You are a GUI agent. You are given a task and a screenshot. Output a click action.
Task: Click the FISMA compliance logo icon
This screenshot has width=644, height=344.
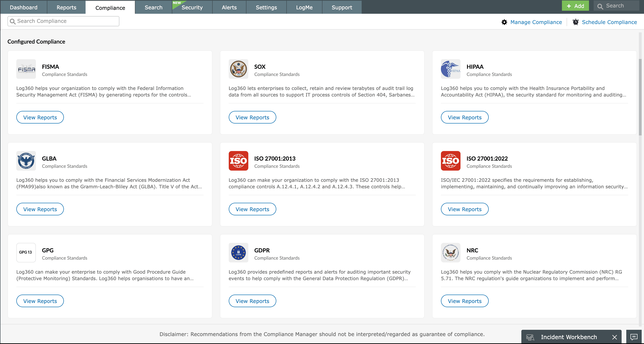click(x=26, y=69)
